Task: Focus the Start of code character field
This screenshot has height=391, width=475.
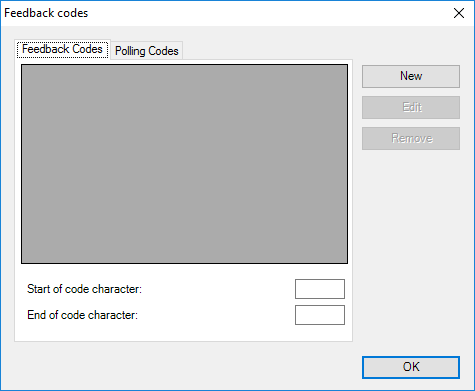Action: click(x=320, y=289)
